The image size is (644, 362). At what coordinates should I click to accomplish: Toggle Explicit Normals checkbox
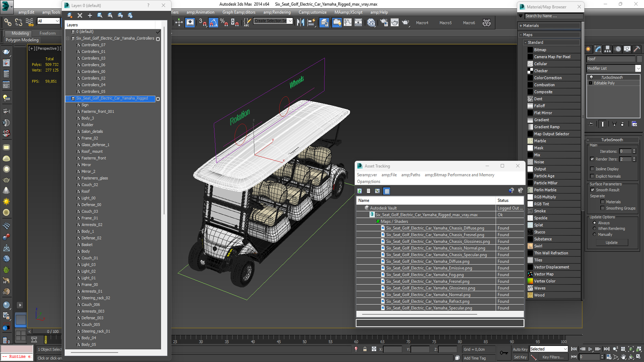(x=592, y=176)
